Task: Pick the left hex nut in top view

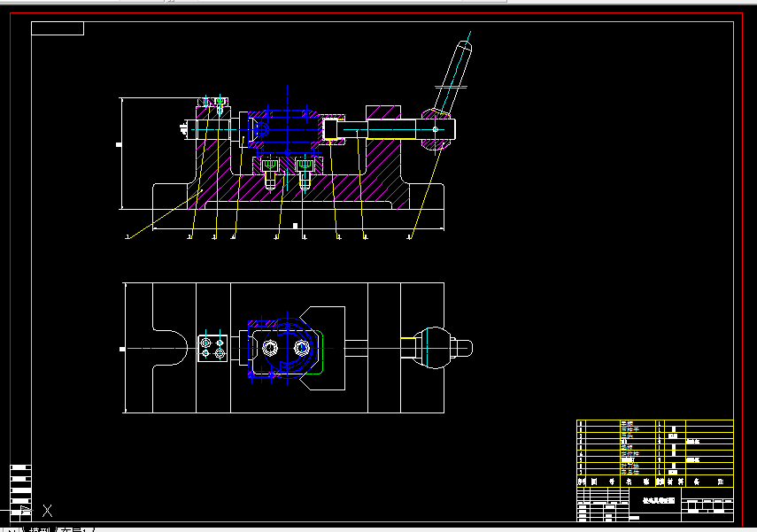Action: (270, 348)
